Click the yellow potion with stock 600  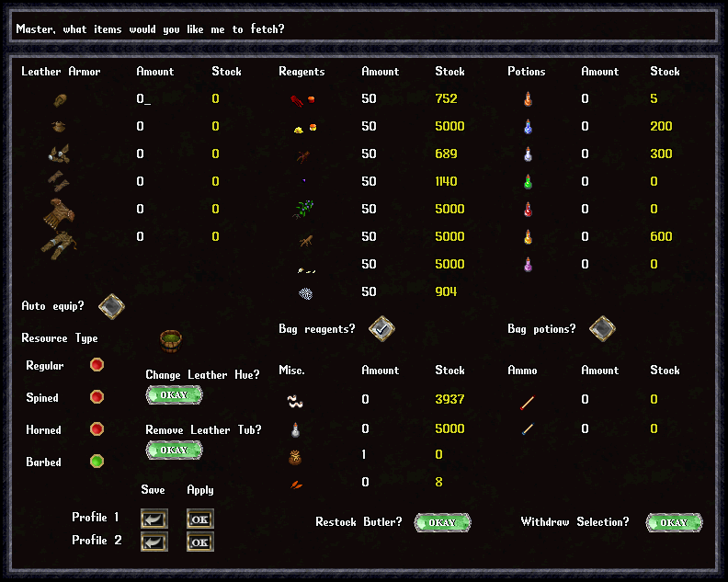pyautogui.click(x=528, y=236)
